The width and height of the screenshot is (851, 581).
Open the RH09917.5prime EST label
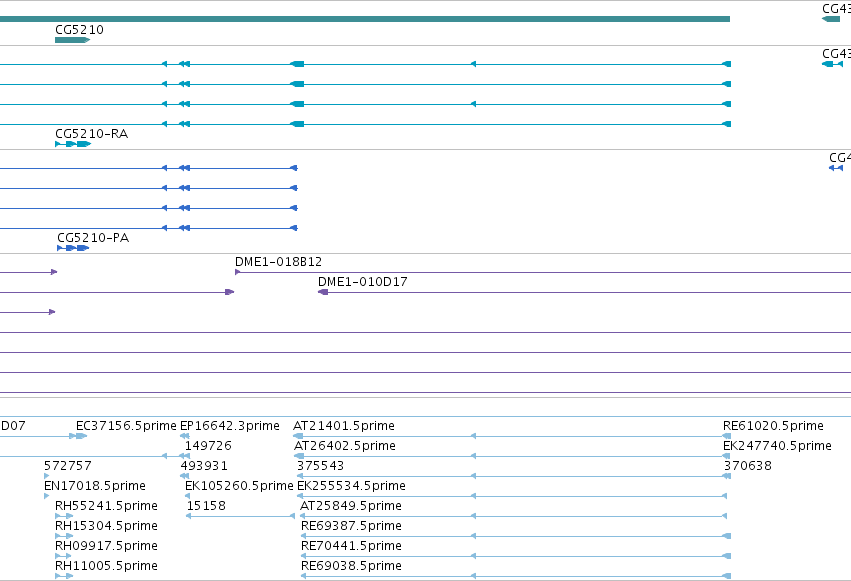point(106,546)
